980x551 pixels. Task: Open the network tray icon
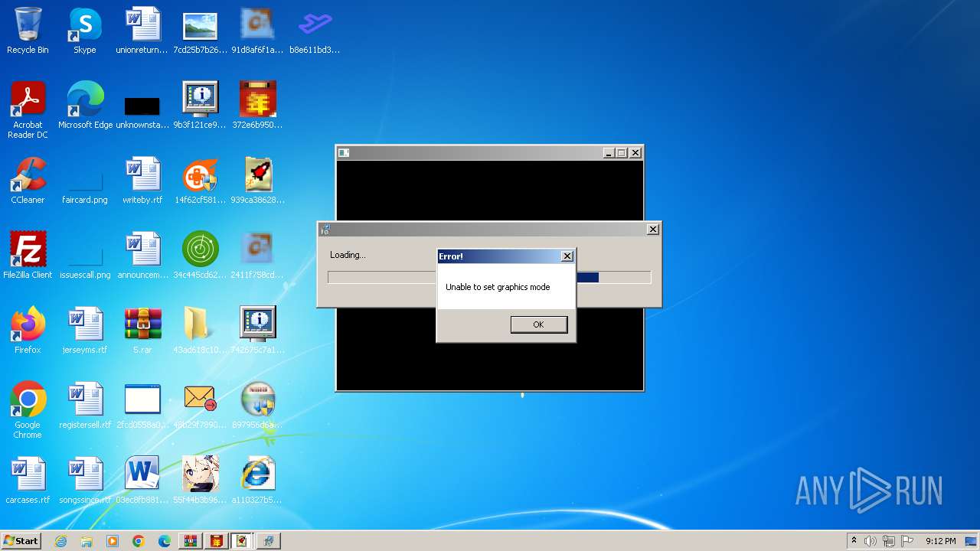point(889,541)
